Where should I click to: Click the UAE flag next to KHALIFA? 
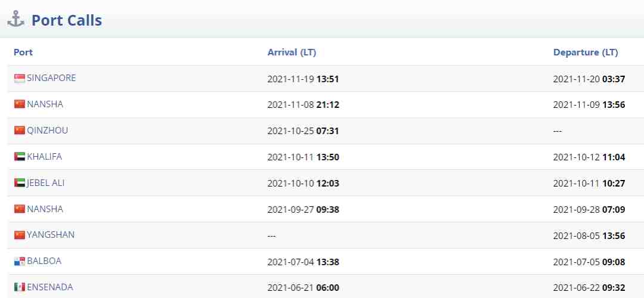tap(19, 157)
